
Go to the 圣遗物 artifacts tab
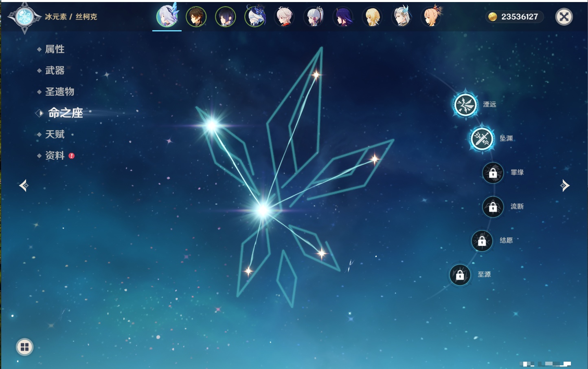tap(59, 92)
